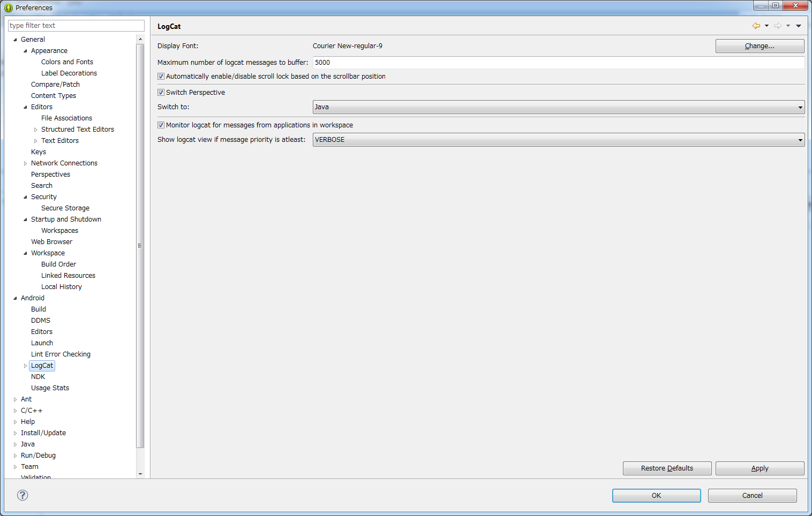Collapse the General tree node
Viewport: 812px width, 516px height.
coord(14,39)
